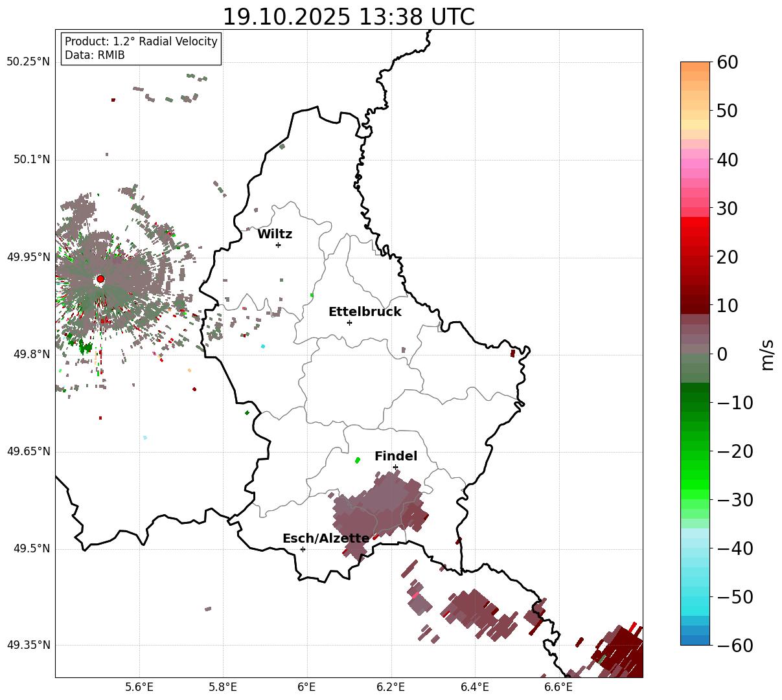Screen dimensions: 782x700
Task: Click the colorbar 20 tick label
Action: tap(727, 257)
